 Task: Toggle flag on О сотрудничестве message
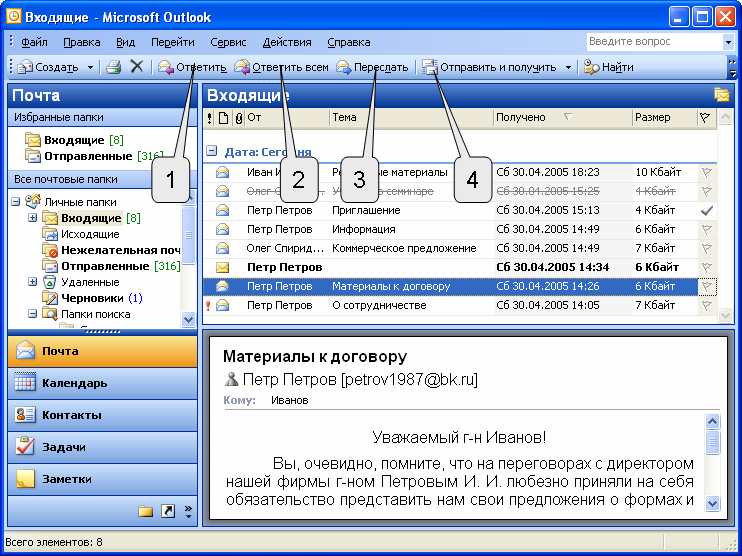tap(707, 306)
